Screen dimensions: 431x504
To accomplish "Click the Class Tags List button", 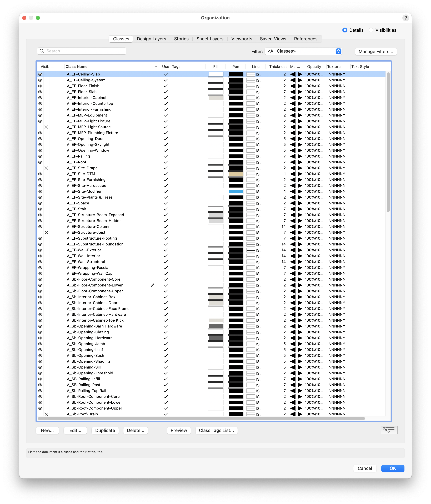I will (216, 430).
